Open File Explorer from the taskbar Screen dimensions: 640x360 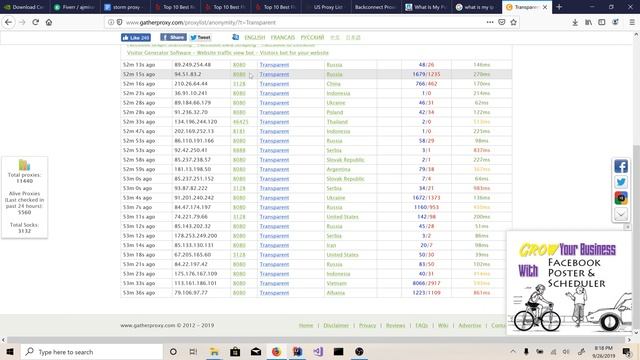click(214, 352)
